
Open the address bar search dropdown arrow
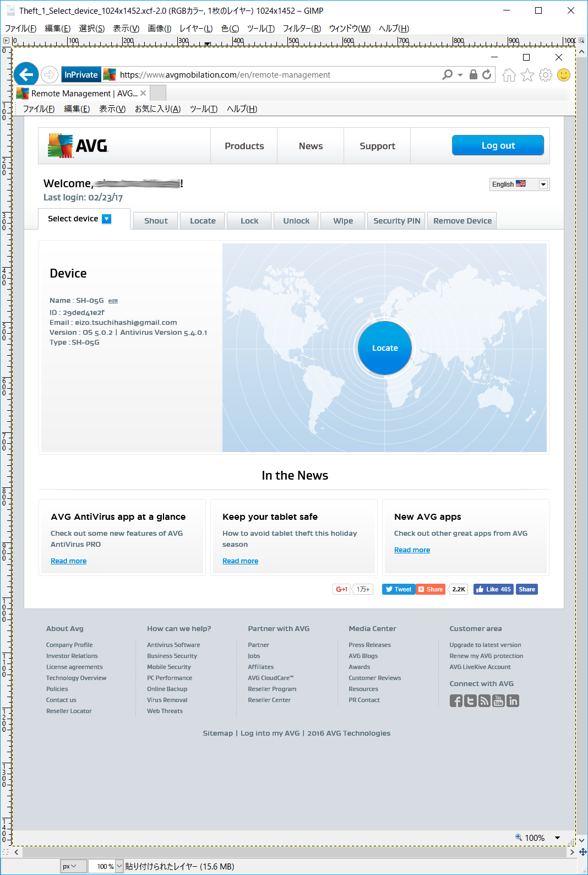[460, 75]
